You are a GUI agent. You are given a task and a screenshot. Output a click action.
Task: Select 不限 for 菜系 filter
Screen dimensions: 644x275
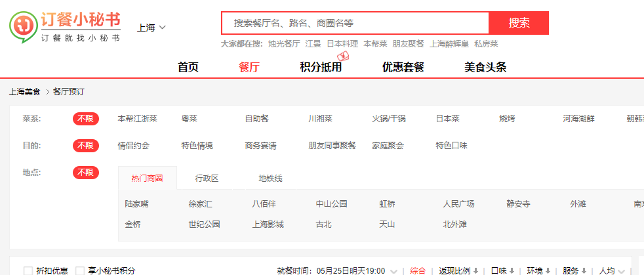point(86,119)
